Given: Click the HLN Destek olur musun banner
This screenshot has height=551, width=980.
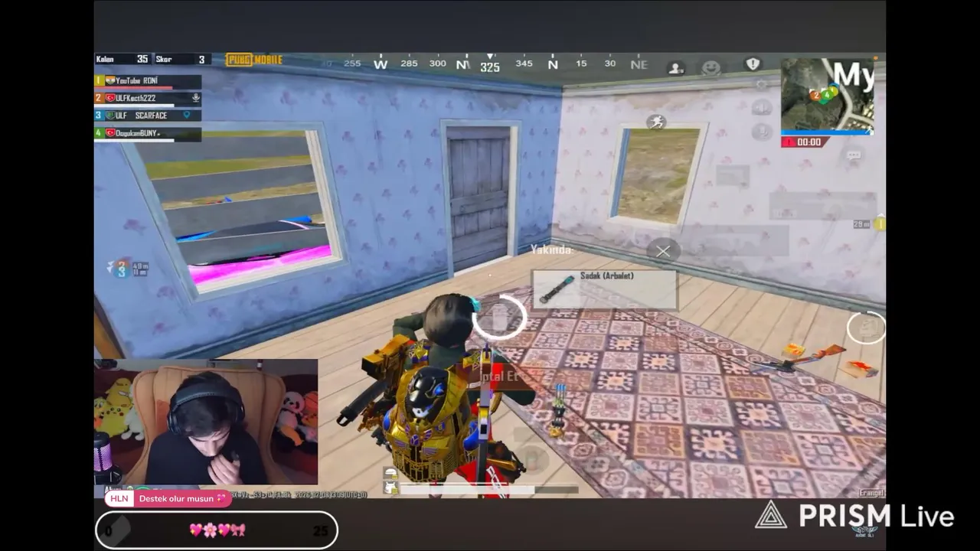Looking at the screenshot, I should (x=168, y=498).
